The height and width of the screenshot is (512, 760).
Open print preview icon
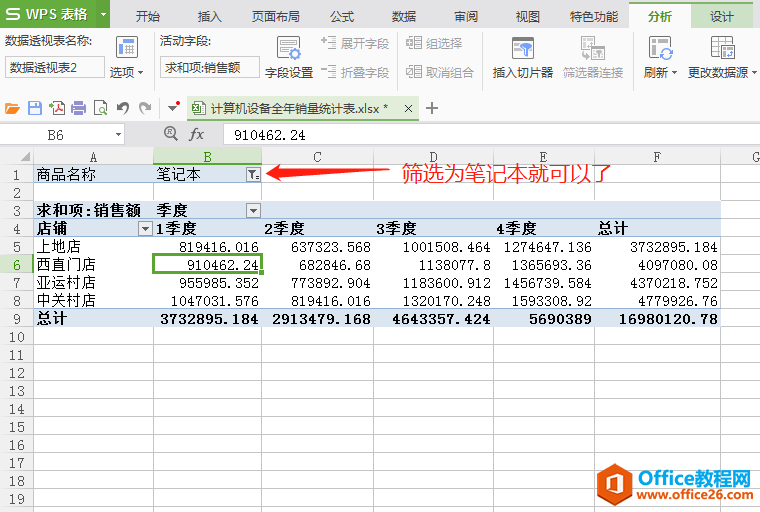[100, 108]
